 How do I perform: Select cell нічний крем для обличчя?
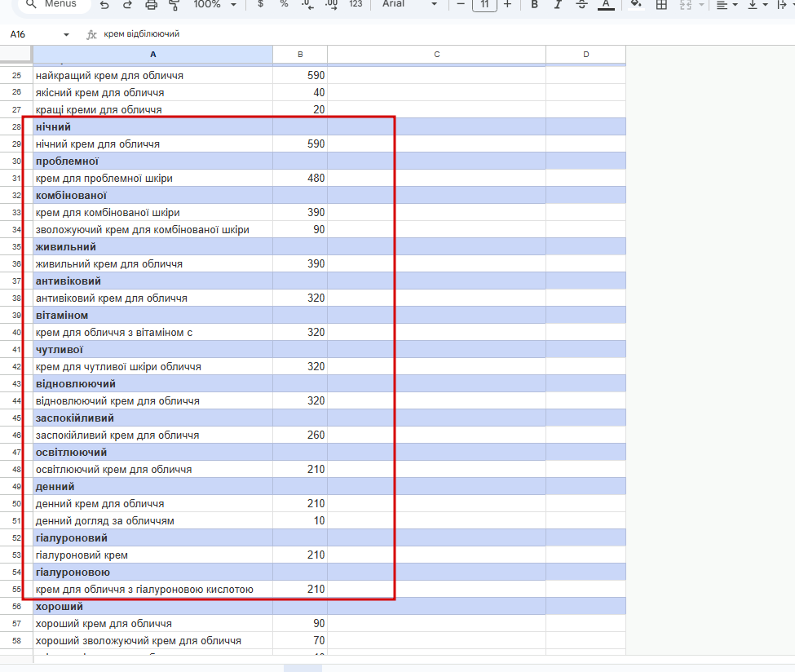(152, 144)
